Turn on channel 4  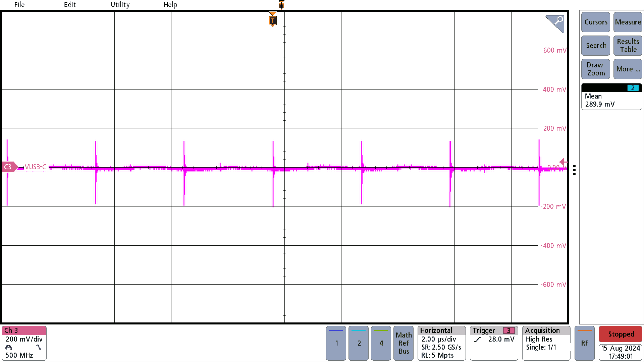click(381, 343)
